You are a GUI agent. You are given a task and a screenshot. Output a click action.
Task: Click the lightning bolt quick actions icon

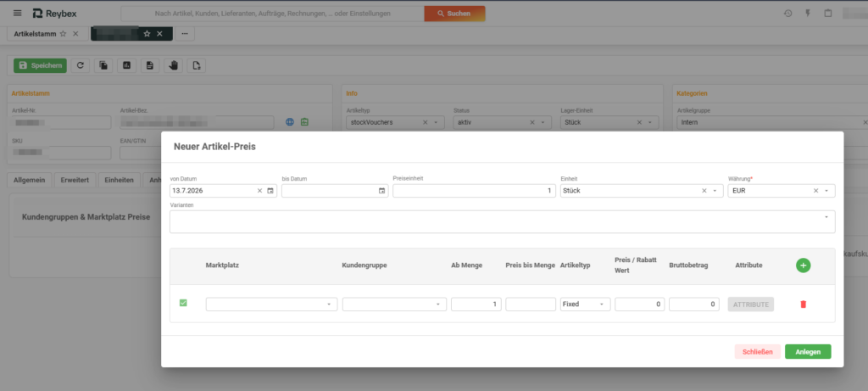point(808,14)
